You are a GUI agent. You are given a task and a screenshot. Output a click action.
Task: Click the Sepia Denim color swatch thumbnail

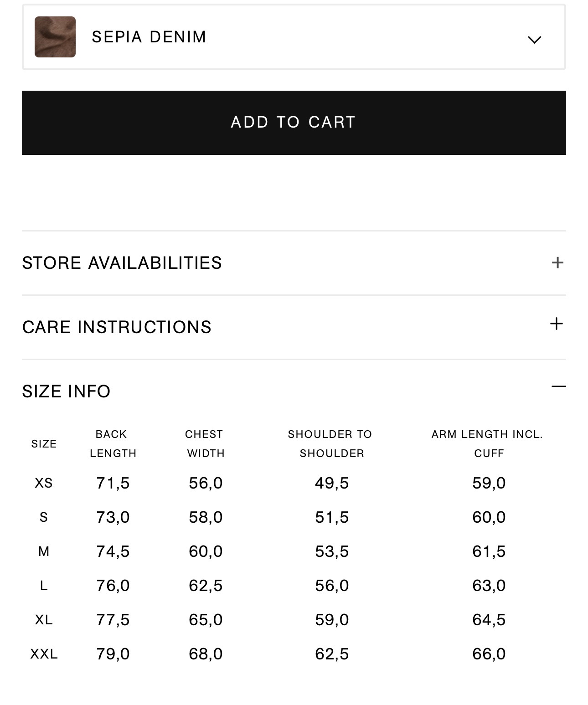[x=55, y=37]
